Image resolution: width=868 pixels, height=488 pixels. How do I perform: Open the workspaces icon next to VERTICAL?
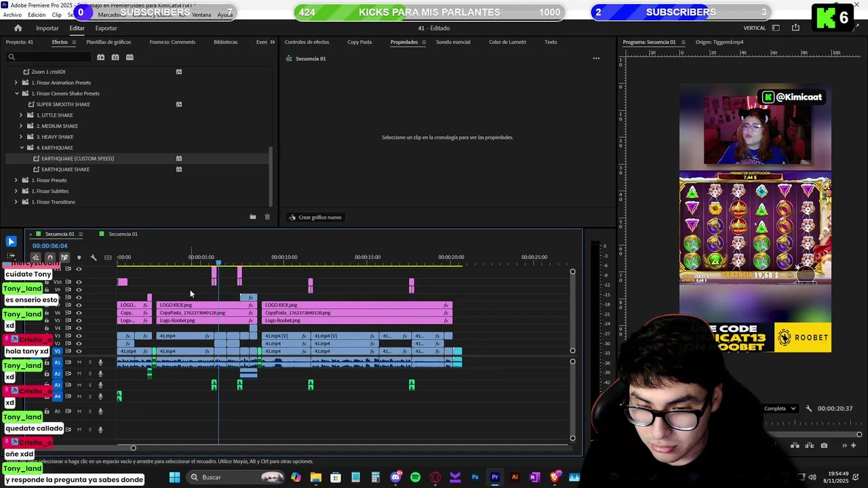[776, 28]
